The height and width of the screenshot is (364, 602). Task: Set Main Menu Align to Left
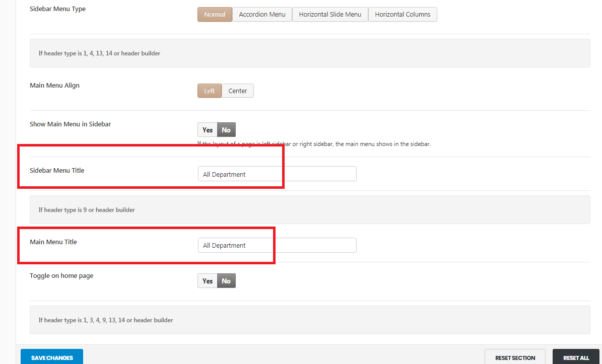pyautogui.click(x=210, y=91)
